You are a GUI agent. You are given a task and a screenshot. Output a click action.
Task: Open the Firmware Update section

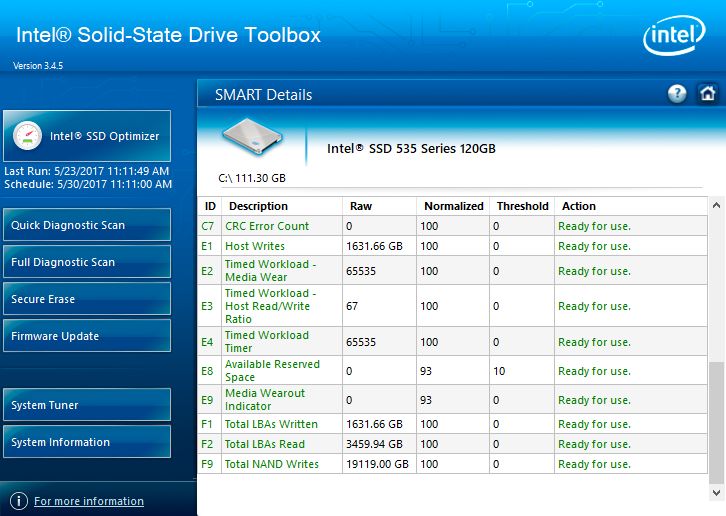tap(87, 336)
